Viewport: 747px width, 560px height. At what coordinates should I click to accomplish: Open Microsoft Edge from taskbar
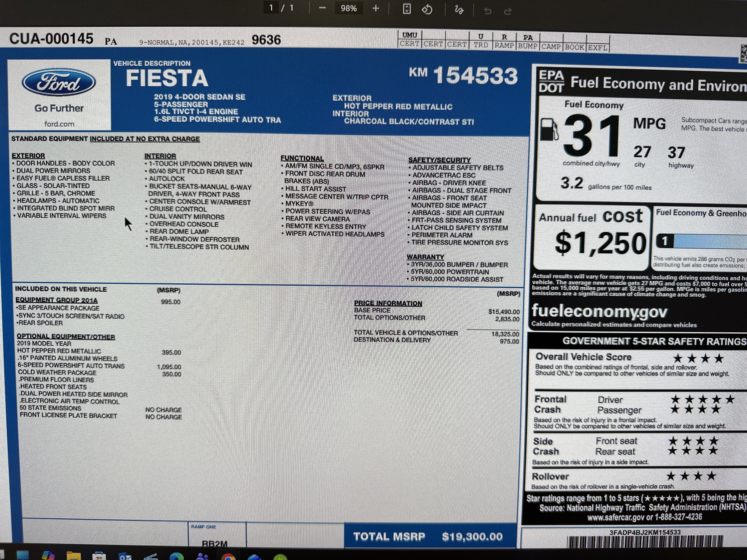click(x=176, y=556)
